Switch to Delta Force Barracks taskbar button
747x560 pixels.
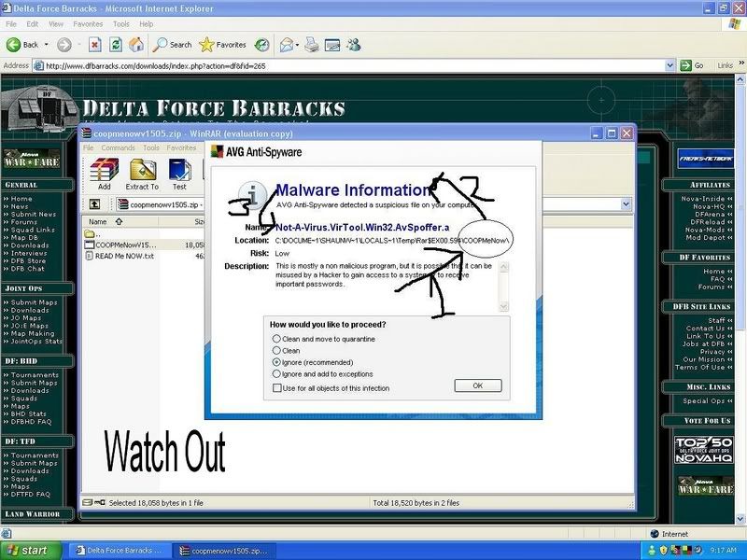click(120, 551)
